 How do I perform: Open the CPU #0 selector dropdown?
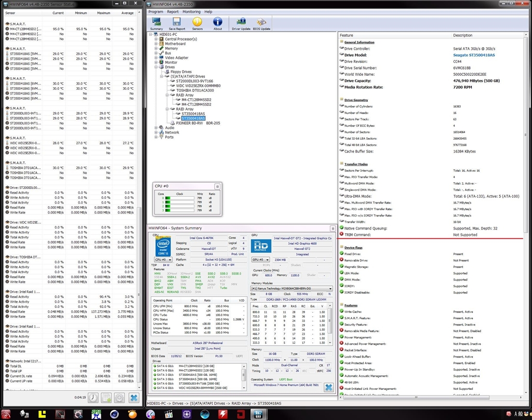pyautogui.click(x=164, y=260)
